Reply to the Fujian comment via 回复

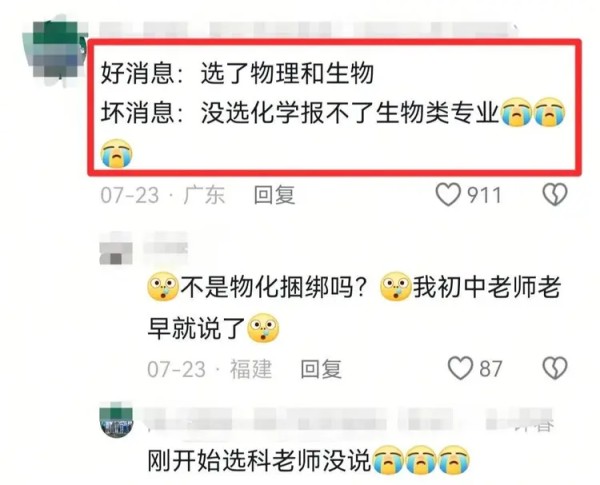(321, 369)
